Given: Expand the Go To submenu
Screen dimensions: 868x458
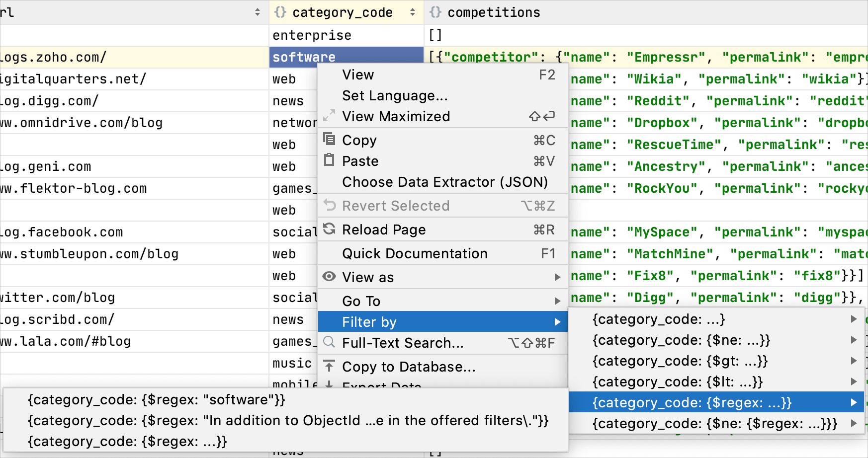Looking at the screenshot, I should pyautogui.click(x=557, y=301).
